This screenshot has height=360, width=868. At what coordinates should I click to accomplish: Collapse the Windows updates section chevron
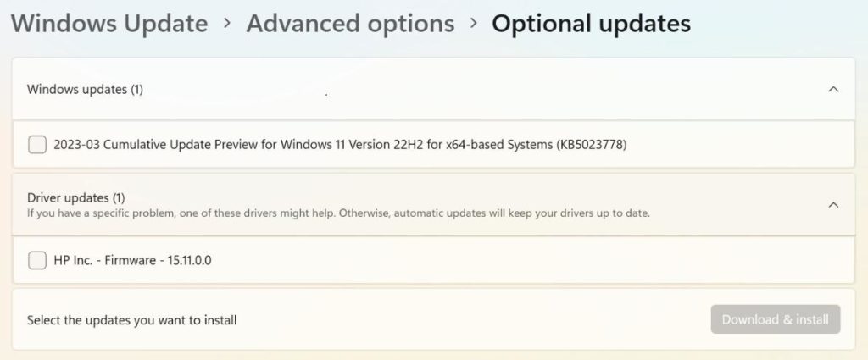pos(833,89)
